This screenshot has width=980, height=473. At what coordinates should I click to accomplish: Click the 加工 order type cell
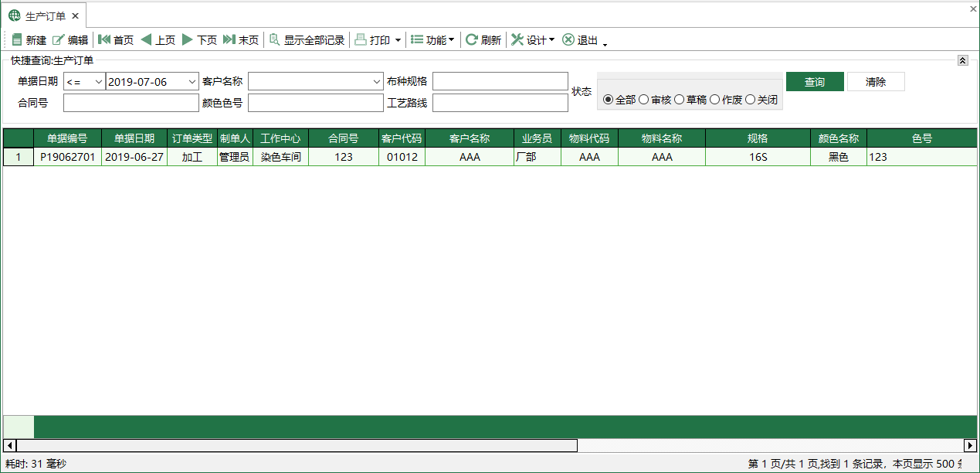(192, 157)
